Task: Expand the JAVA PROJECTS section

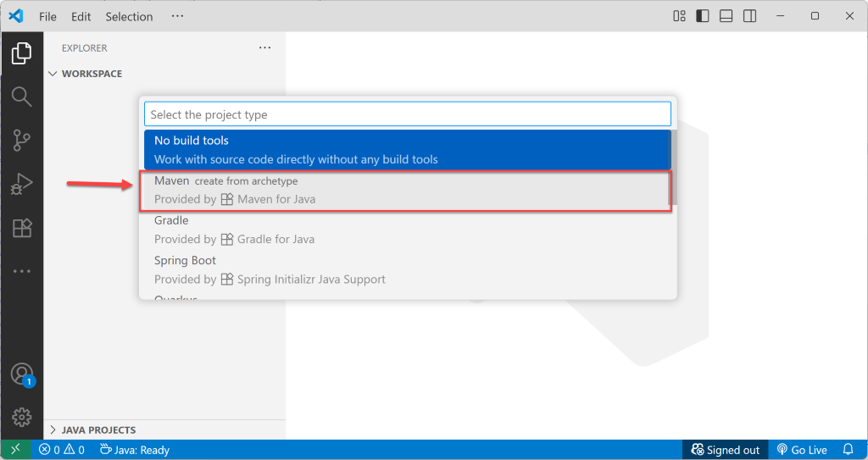Action: click(98, 430)
